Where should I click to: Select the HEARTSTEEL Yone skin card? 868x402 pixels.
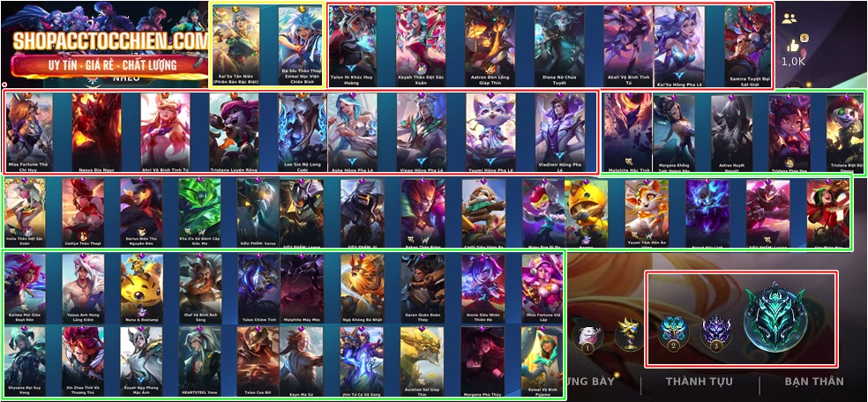click(x=200, y=361)
